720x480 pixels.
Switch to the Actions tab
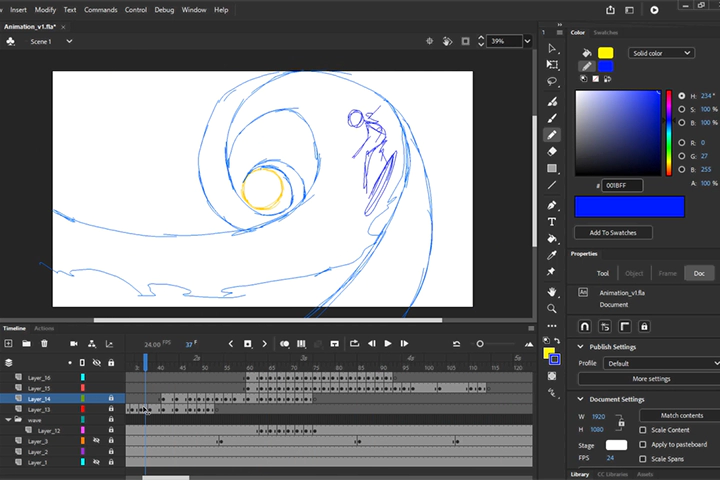44,328
